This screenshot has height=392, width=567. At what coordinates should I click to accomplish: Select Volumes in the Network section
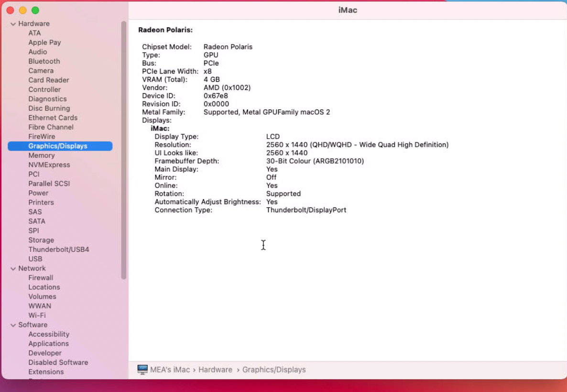(42, 296)
